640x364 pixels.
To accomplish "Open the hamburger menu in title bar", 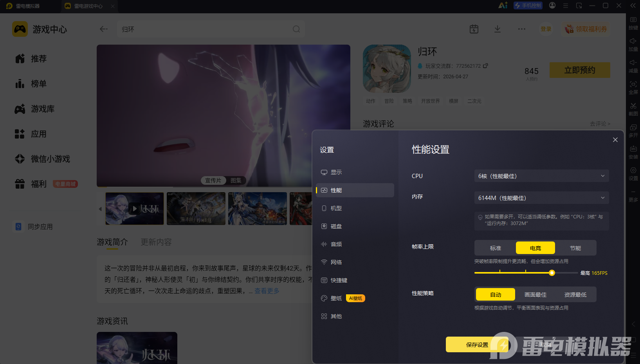I will tap(566, 5).
